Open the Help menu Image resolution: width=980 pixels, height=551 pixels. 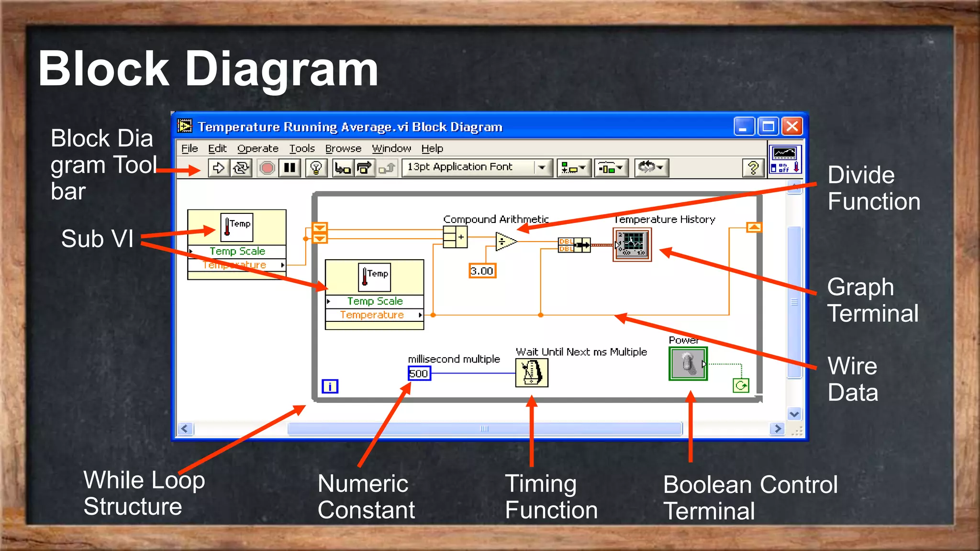pyautogui.click(x=432, y=148)
